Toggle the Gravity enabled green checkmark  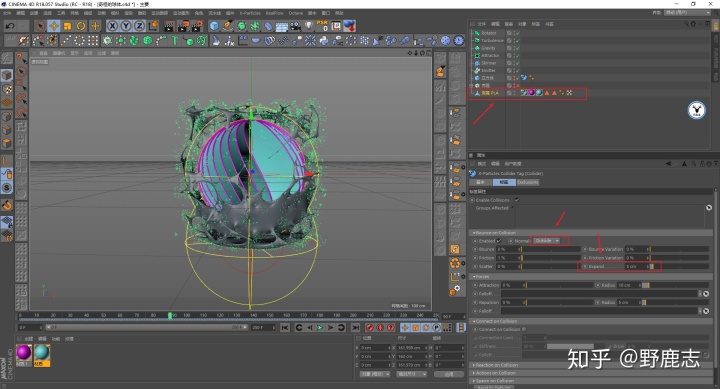pyautogui.click(x=517, y=48)
